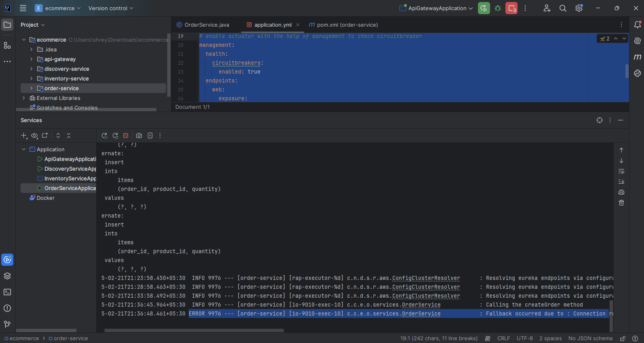The height and width of the screenshot is (343, 644).
Task: Collapse the Application services node
Action: [x=24, y=149]
